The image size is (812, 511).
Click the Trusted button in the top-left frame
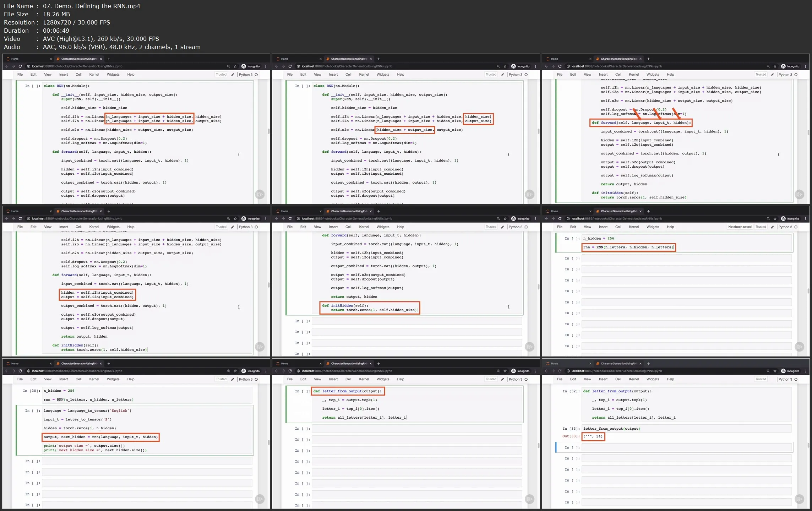(221, 75)
